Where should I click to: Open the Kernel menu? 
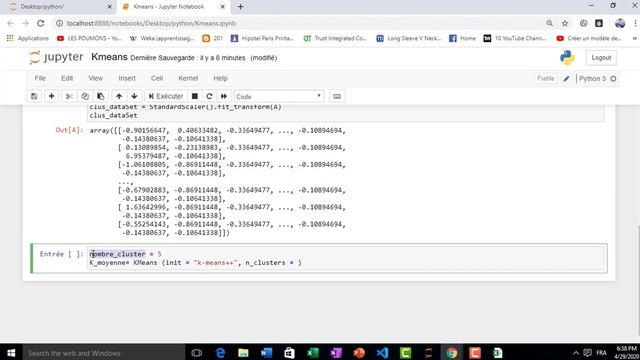(x=188, y=78)
